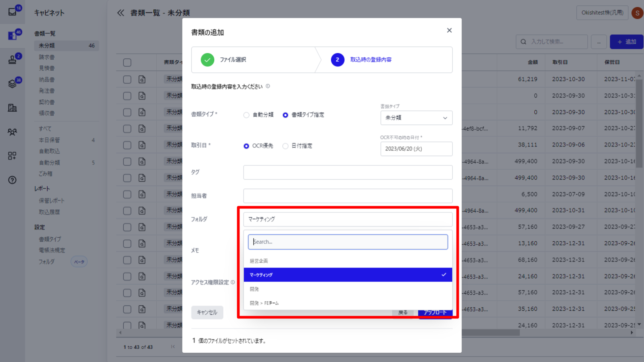This screenshot has width=644, height=362.
Task: Choose 開発 from folder list
Action: 348,289
